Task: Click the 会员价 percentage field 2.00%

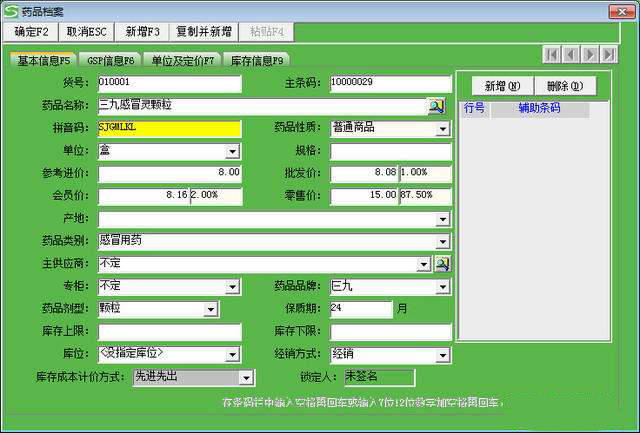Action: 216,196
